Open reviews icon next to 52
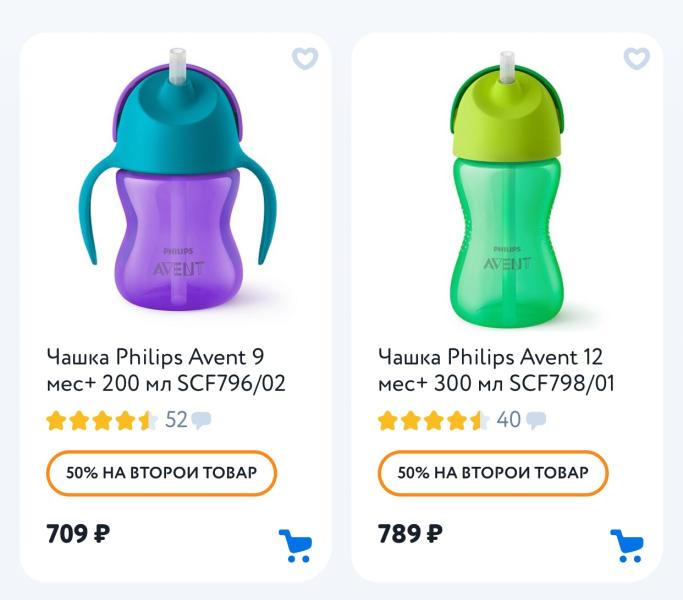Image resolution: width=683 pixels, height=600 pixels. pyautogui.click(x=201, y=420)
